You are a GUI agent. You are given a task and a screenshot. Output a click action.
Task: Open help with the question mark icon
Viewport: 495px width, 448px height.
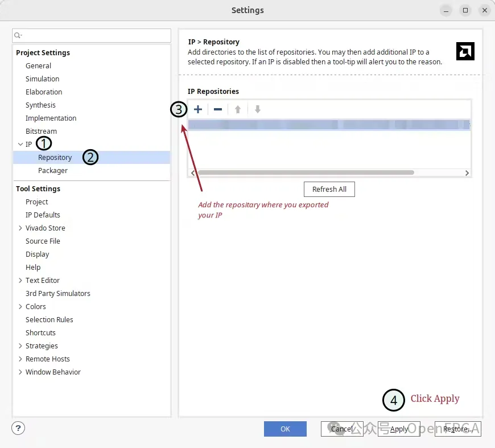(18, 428)
